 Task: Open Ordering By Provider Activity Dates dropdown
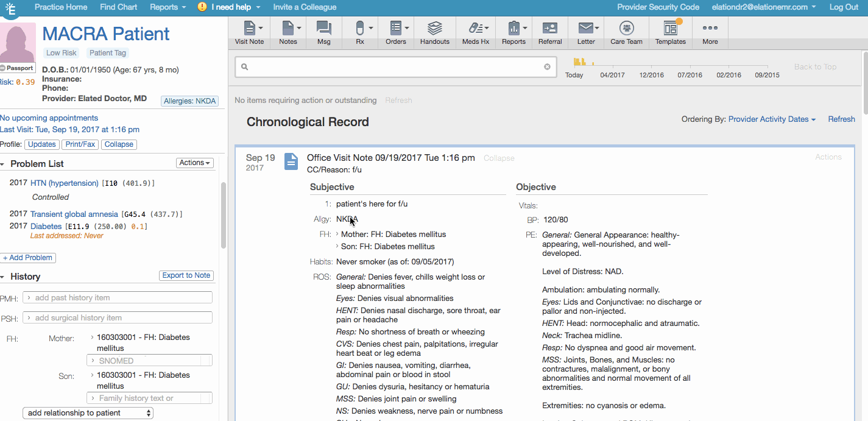pos(772,119)
